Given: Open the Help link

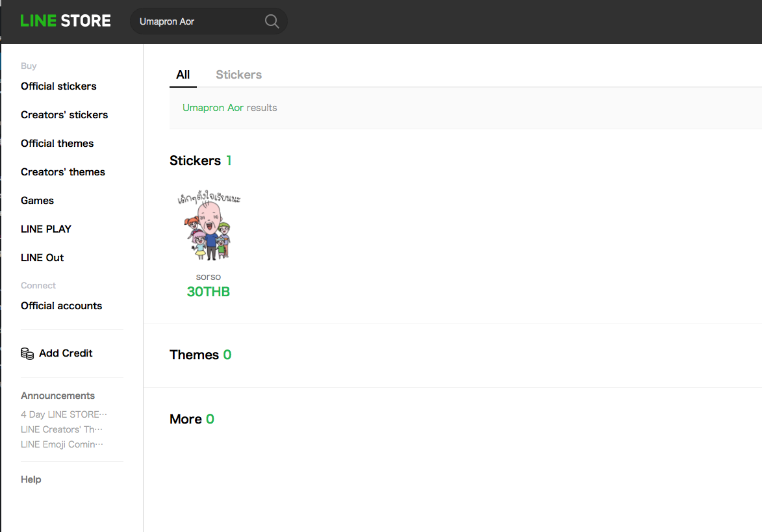Looking at the screenshot, I should pos(31,479).
